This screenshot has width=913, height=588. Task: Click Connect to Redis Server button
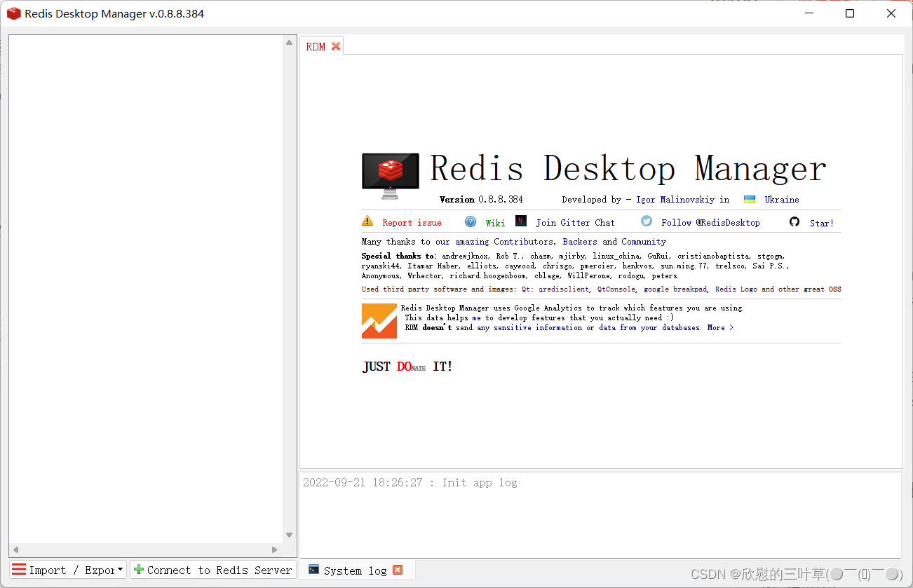coord(212,570)
